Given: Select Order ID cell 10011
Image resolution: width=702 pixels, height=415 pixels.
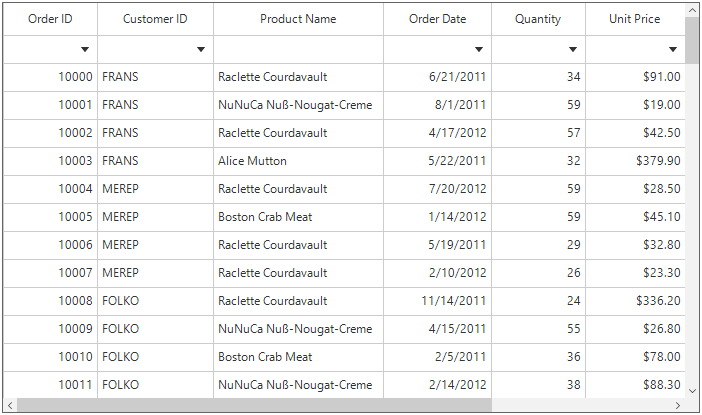Looking at the screenshot, I should 50,385.
